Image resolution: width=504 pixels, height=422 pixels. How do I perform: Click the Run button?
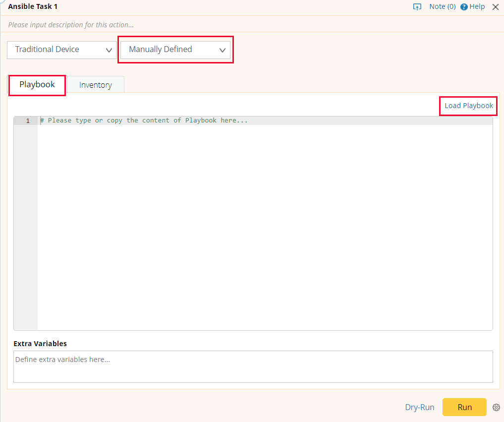[464, 407]
